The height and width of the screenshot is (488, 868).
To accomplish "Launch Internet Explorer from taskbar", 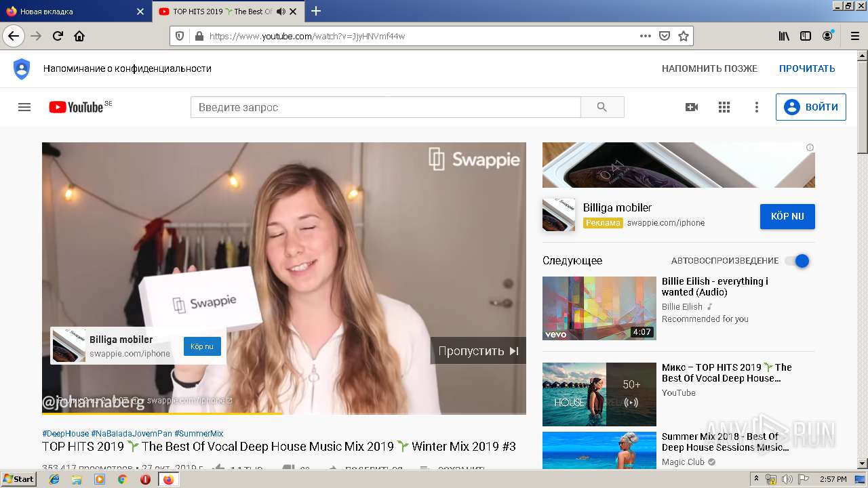I will [55, 479].
